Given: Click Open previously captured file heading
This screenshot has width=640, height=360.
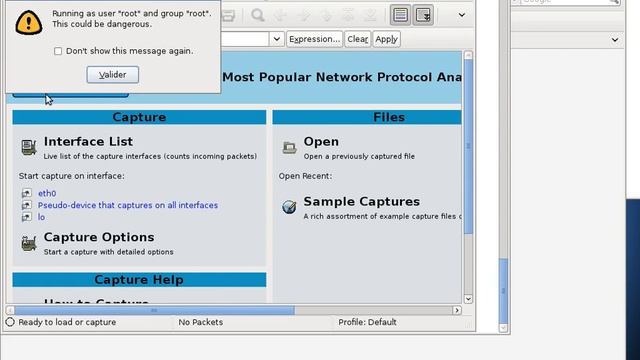Looking at the screenshot, I should 321,141.
